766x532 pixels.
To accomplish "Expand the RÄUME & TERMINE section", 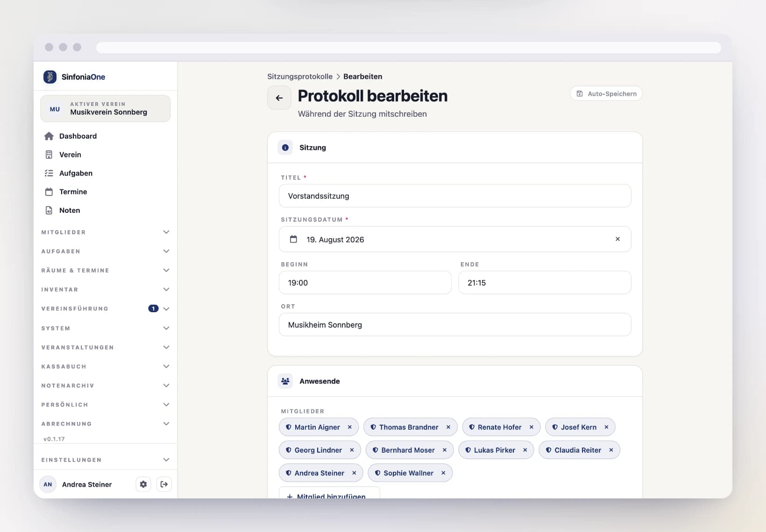I will (105, 270).
